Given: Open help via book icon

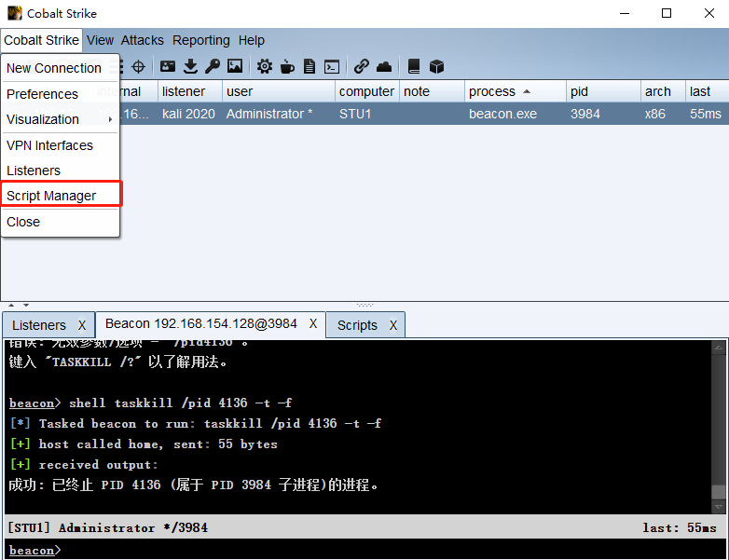Looking at the screenshot, I should (413, 66).
